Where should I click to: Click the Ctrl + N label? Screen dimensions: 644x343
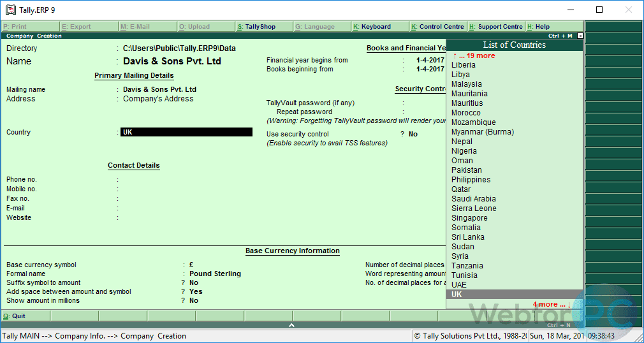point(559,325)
